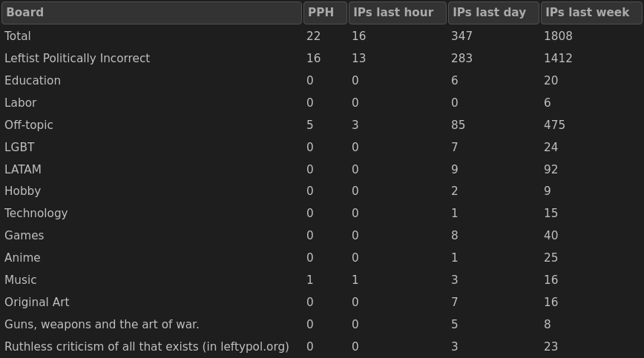
Task: Click the Games board name
Action: pos(24,236)
